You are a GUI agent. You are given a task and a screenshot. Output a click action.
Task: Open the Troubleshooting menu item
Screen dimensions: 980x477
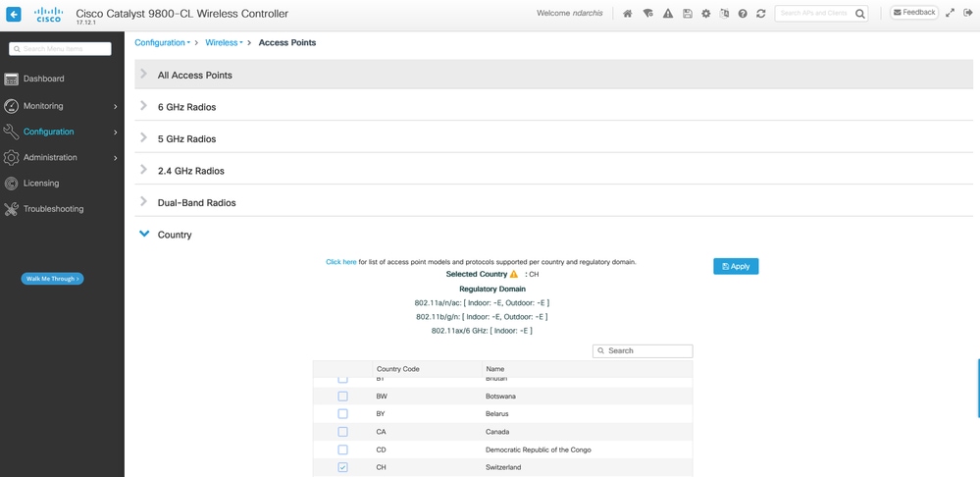53,209
